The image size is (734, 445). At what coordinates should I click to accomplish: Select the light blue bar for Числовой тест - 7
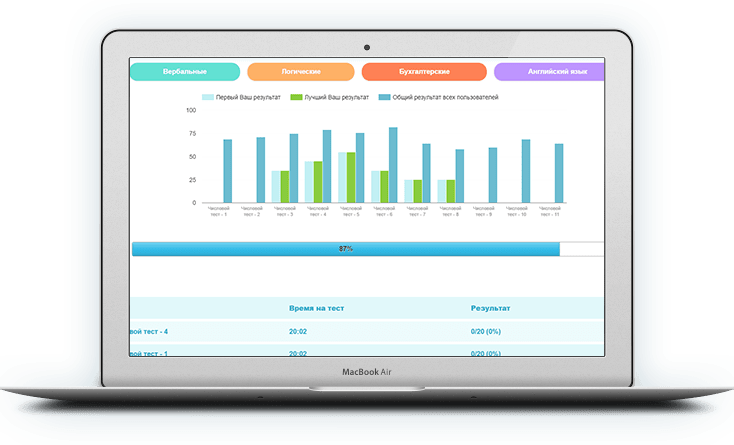[x=409, y=191]
